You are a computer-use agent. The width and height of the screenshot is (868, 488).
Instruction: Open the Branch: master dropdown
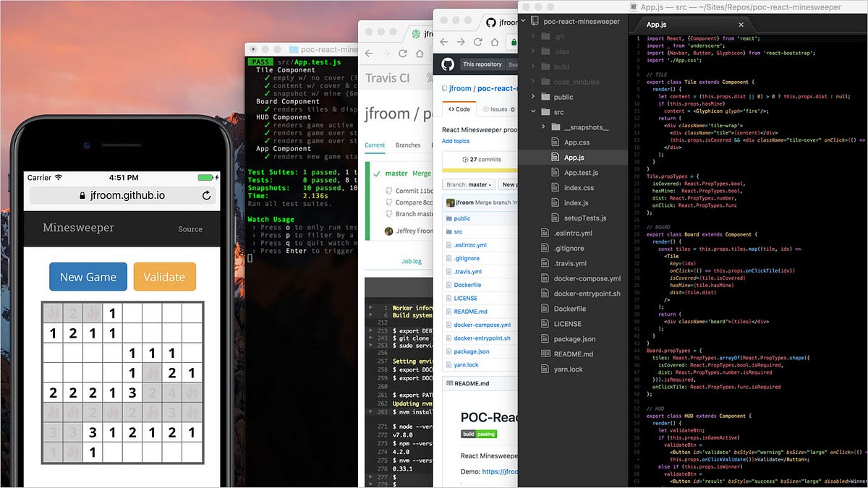tap(469, 184)
